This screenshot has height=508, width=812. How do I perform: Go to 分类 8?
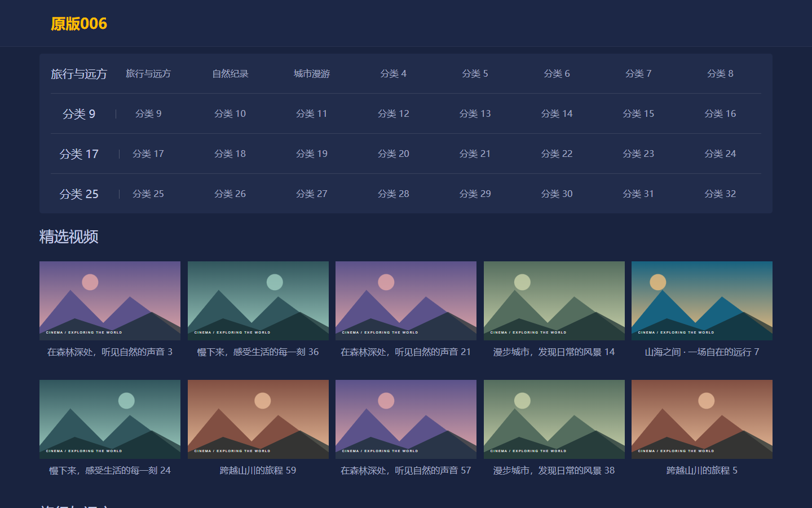(x=720, y=74)
